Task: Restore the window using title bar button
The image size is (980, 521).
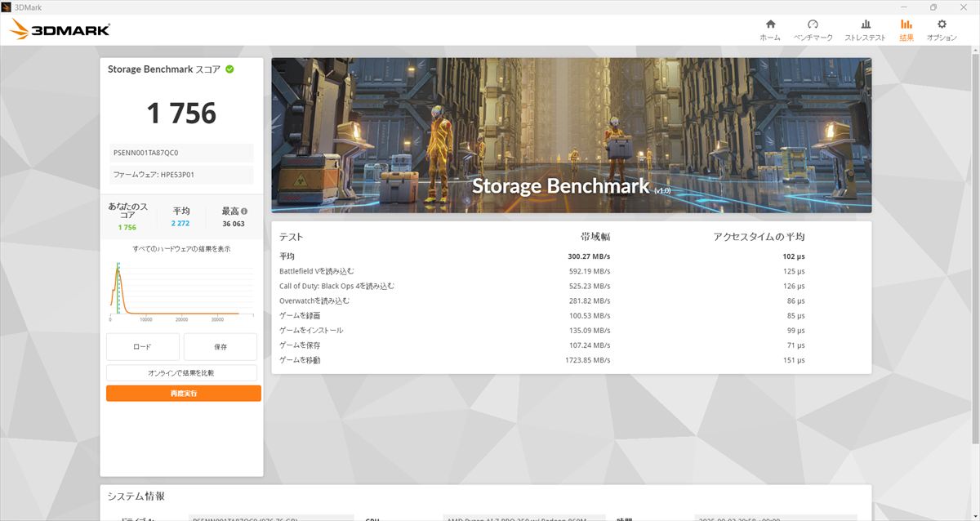Action: tap(933, 7)
